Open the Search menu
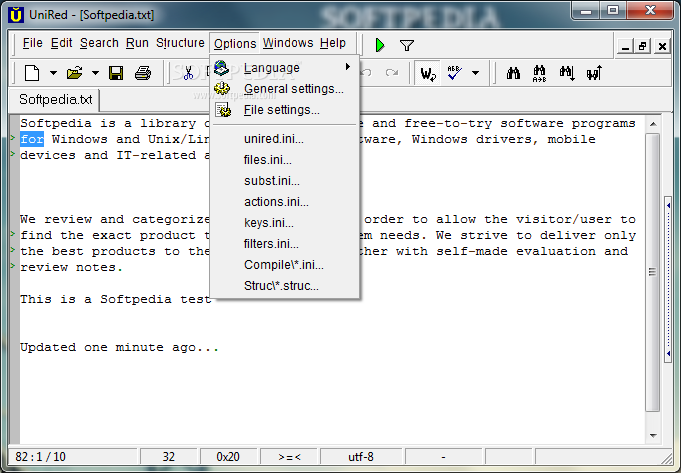 pyautogui.click(x=99, y=43)
